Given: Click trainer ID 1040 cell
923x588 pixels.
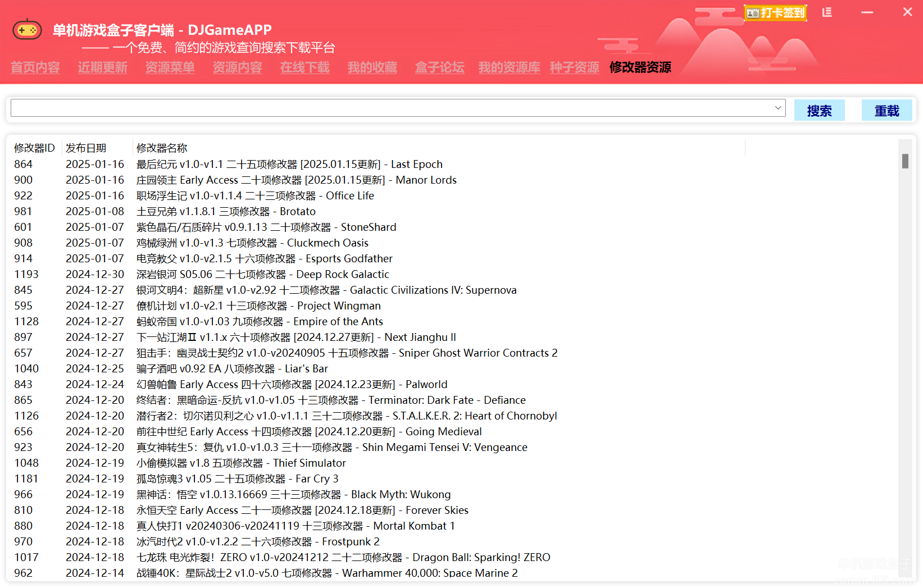Looking at the screenshot, I should (x=26, y=368).
